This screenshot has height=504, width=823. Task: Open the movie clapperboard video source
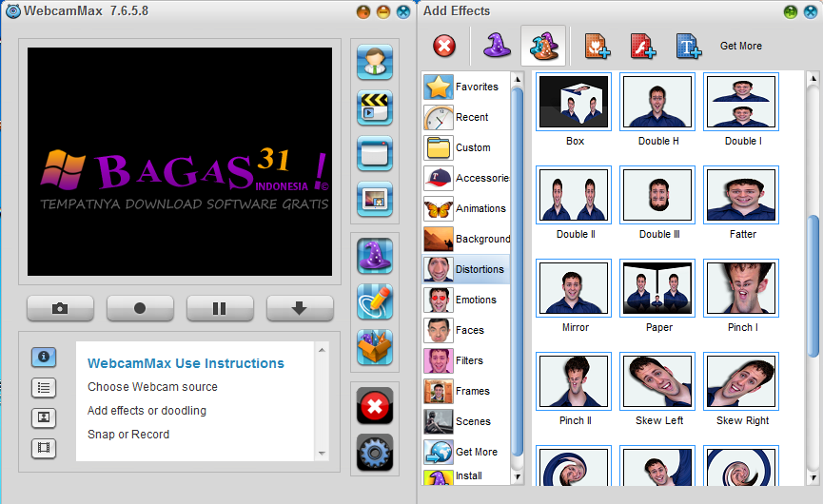tap(375, 107)
